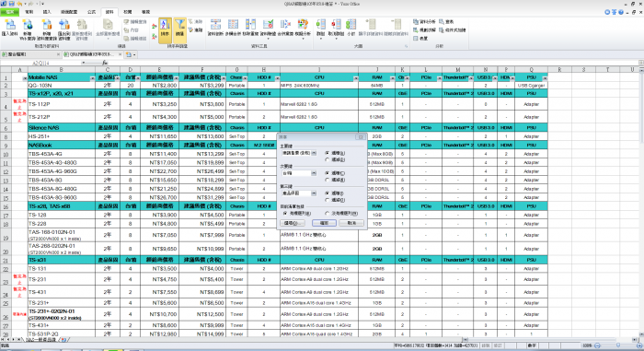Viewport: 644px width, 351px height.
Task: Click the OK button in sort dialog
Action: point(324,223)
